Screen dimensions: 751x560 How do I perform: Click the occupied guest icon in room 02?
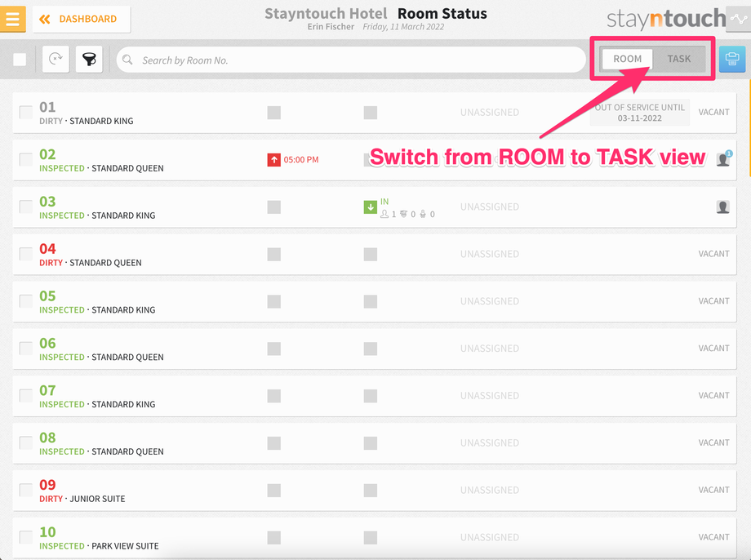pos(723,159)
